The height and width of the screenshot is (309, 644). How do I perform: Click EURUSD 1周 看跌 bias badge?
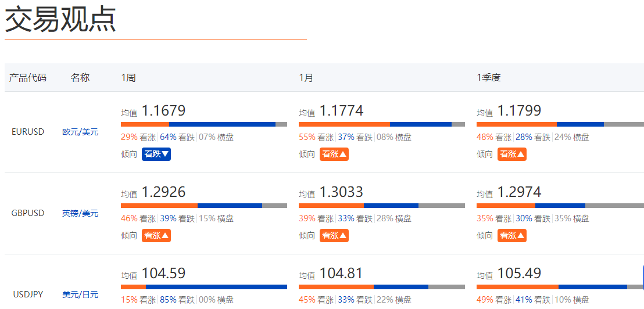156,154
